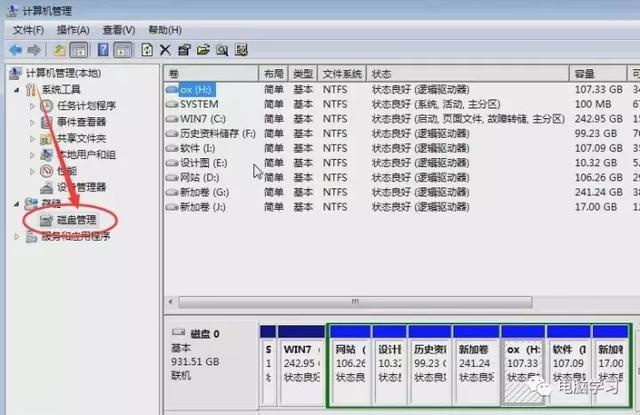Click the Properties toolbar icon

tap(184, 49)
